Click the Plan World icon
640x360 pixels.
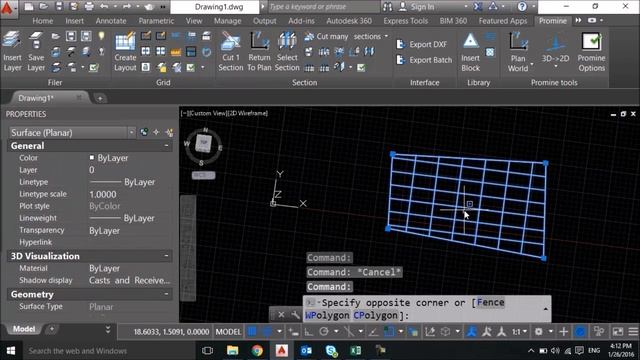click(518, 51)
